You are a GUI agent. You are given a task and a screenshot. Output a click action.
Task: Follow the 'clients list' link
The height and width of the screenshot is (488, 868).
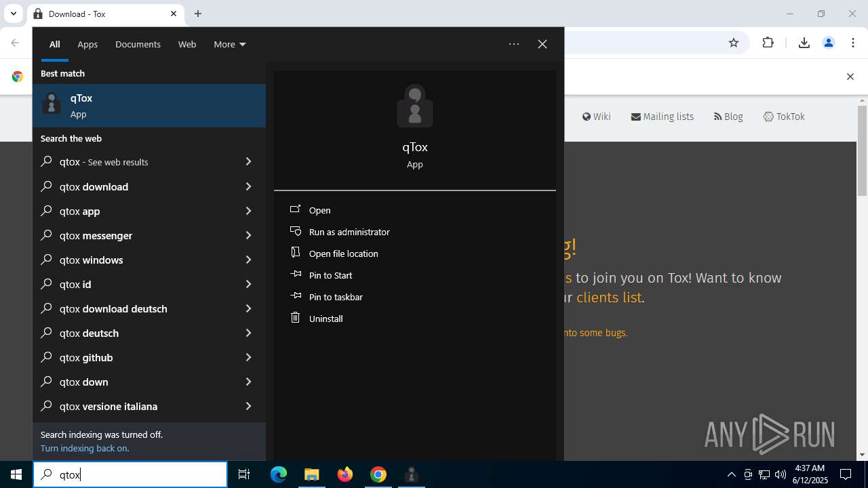coord(609,298)
